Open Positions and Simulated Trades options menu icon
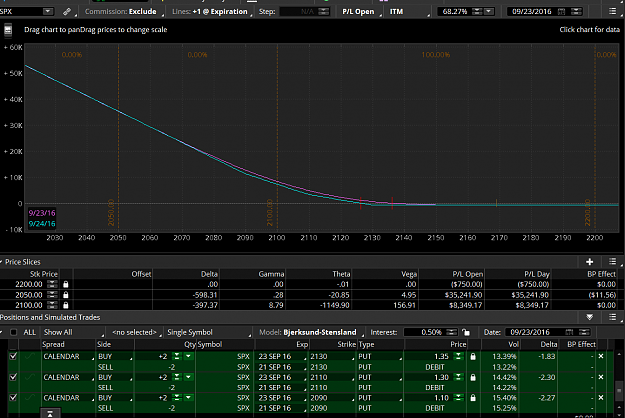Image resolution: width=625 pixels, height=418 pixels. (x=613, y=317)
